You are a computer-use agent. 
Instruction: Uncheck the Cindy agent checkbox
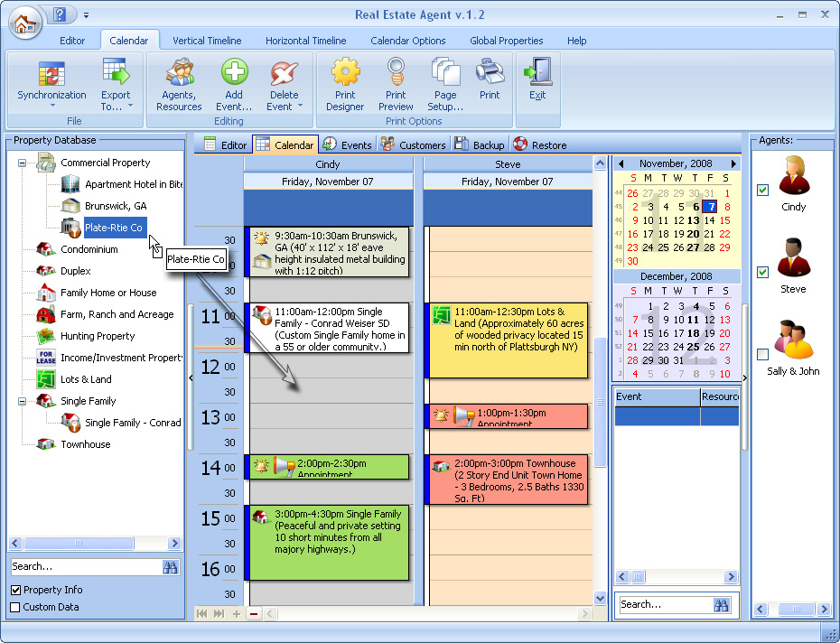click(763, 190)
